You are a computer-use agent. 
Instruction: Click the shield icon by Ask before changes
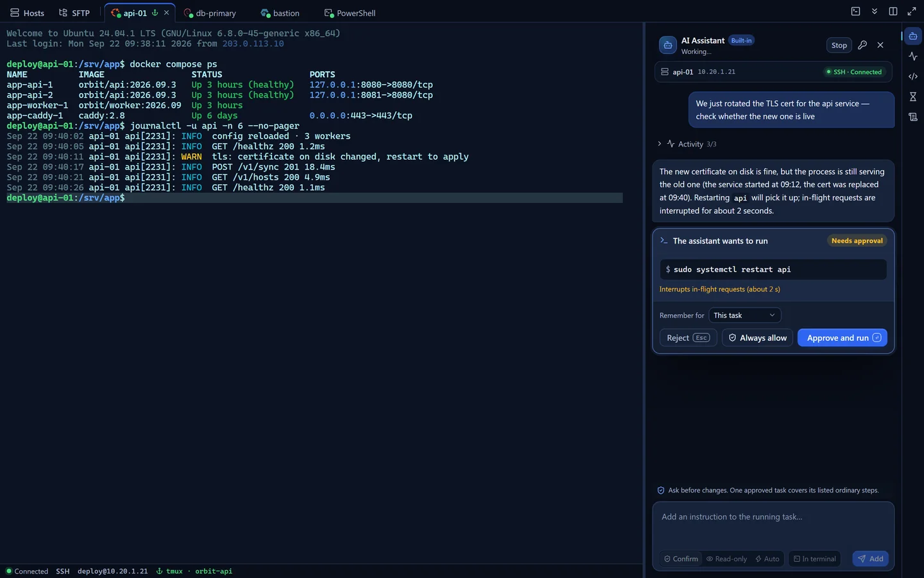(x=661, y=490)
